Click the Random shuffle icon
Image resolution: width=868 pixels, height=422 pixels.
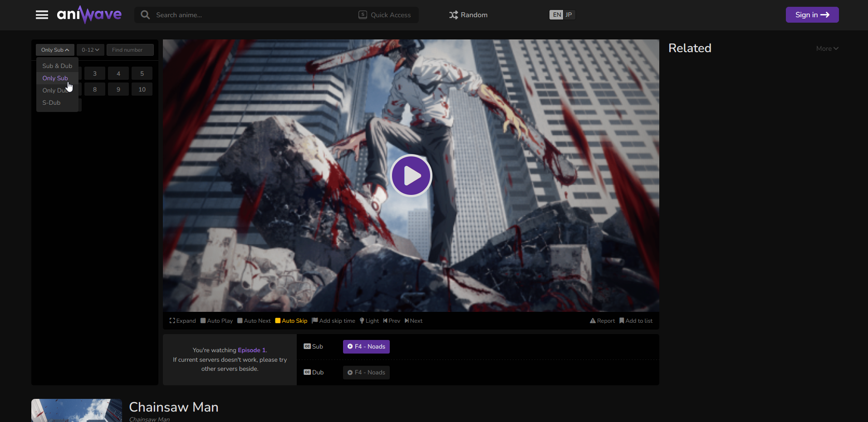pos(453,15)
